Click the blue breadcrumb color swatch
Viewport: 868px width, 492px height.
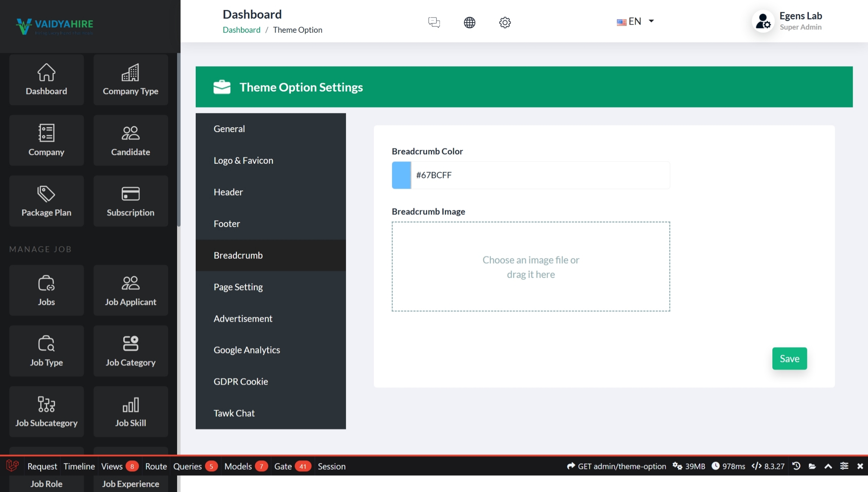pos(401,175)
